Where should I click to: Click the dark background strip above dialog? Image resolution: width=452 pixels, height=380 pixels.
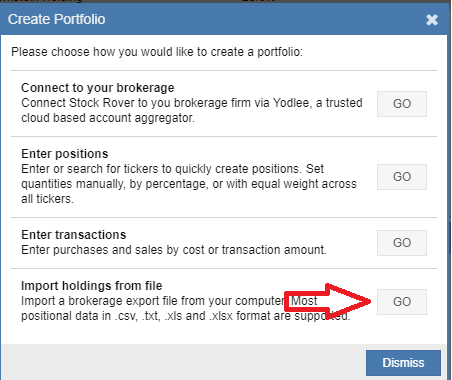226,2
